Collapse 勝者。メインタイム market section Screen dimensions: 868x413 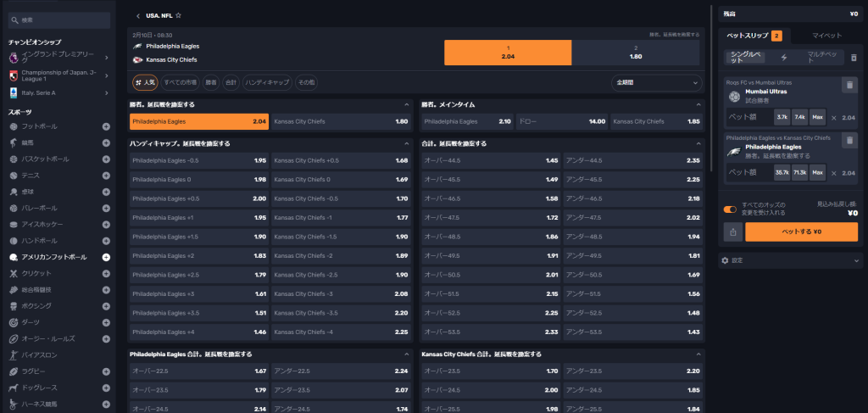click(698, 104)
